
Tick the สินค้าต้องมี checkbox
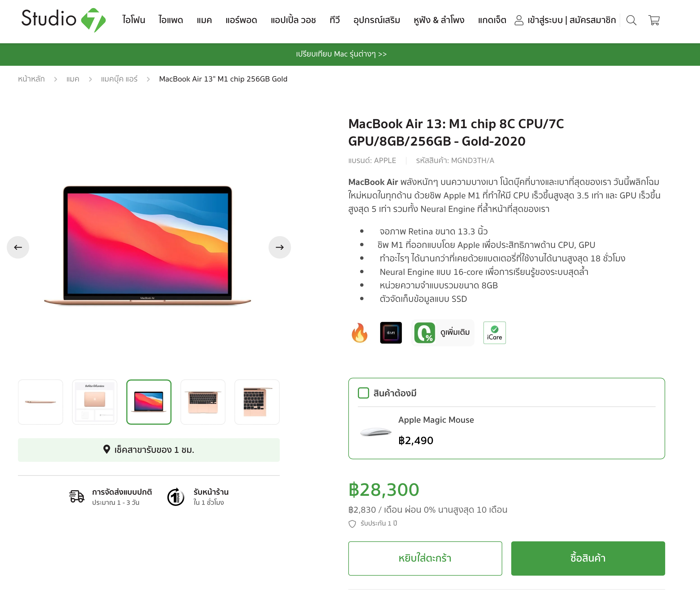[363, 393]
